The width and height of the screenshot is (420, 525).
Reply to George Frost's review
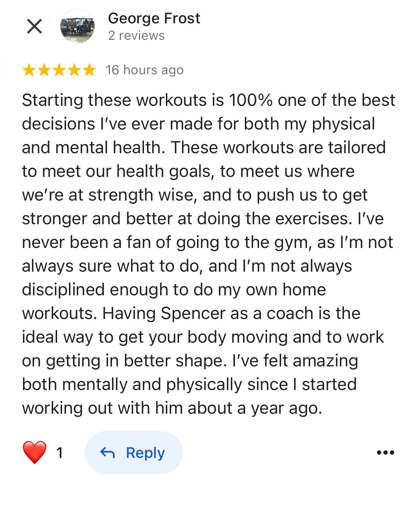134,453
